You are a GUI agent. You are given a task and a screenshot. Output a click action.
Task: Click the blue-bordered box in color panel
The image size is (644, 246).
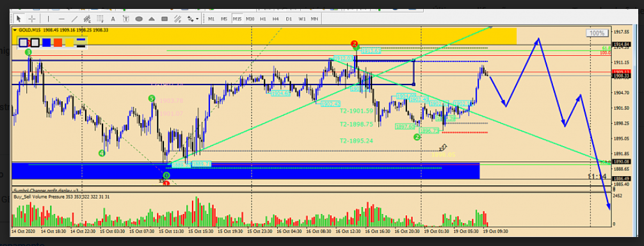(23, 43)
